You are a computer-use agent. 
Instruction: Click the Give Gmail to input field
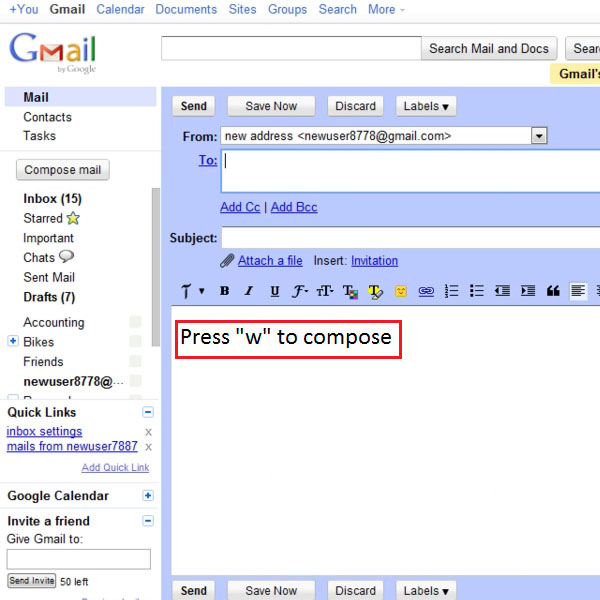click(78, 559)
